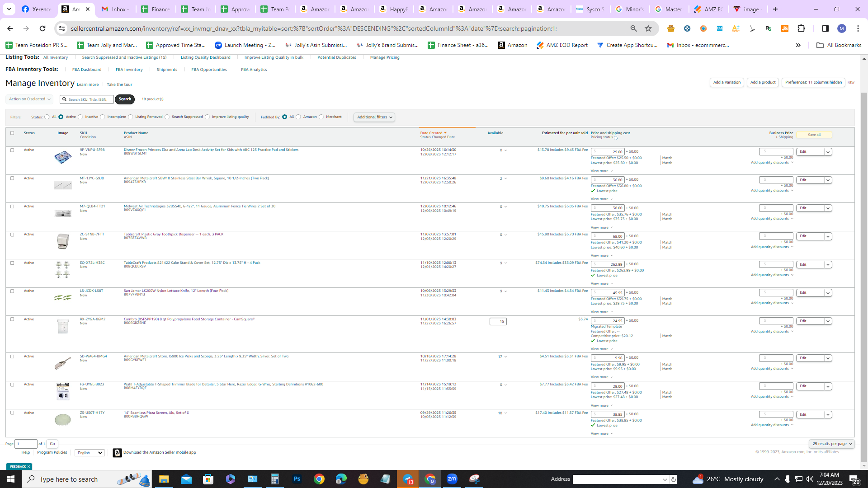Open the FBA Dashboard tool link
Screen dimensions: 868x488
[87, 70]
